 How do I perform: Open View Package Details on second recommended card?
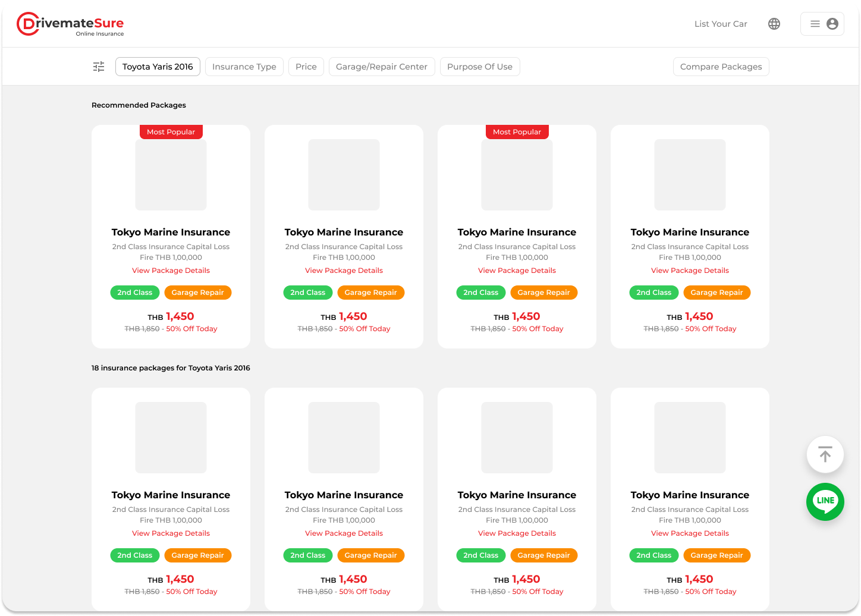(344, 271)
